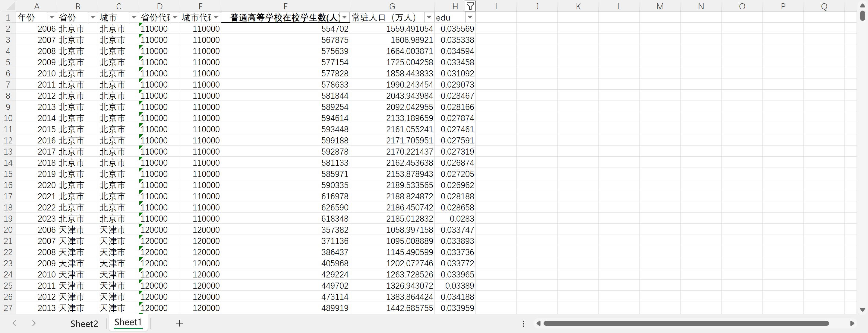Image resolution: width=868 pixels, height=333 pixels.
Task: Click previous sheet navigation arrow
Action: 14,323
